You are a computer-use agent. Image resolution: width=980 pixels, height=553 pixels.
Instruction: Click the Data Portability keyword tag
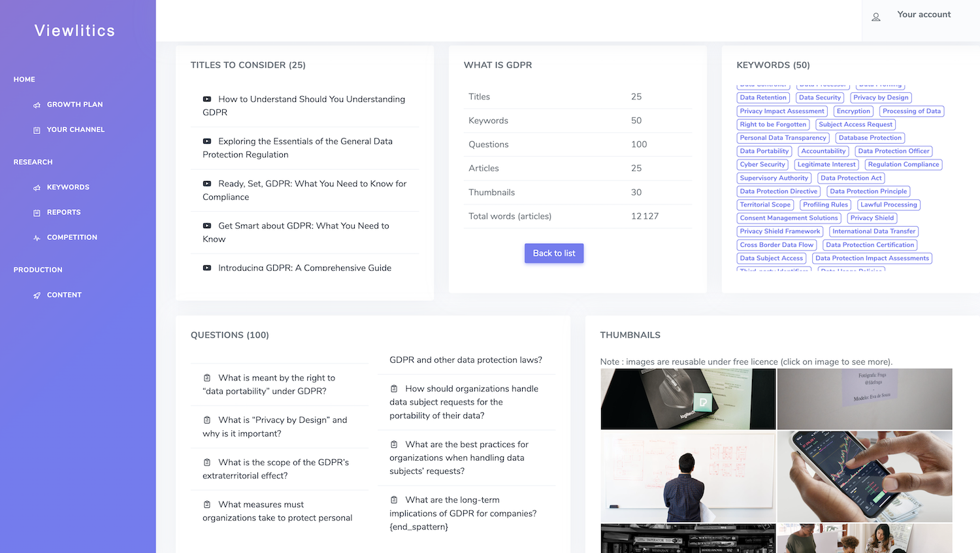pos(764,151)
